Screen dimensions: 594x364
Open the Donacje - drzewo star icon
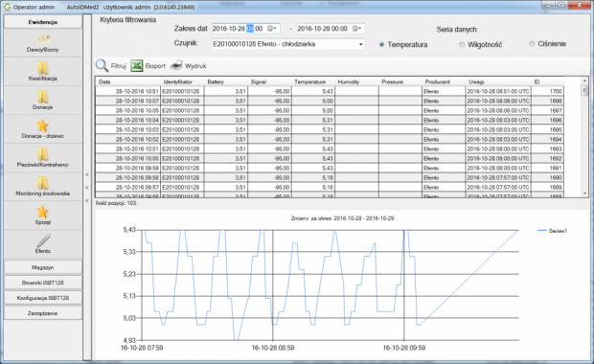pos(42,125)
